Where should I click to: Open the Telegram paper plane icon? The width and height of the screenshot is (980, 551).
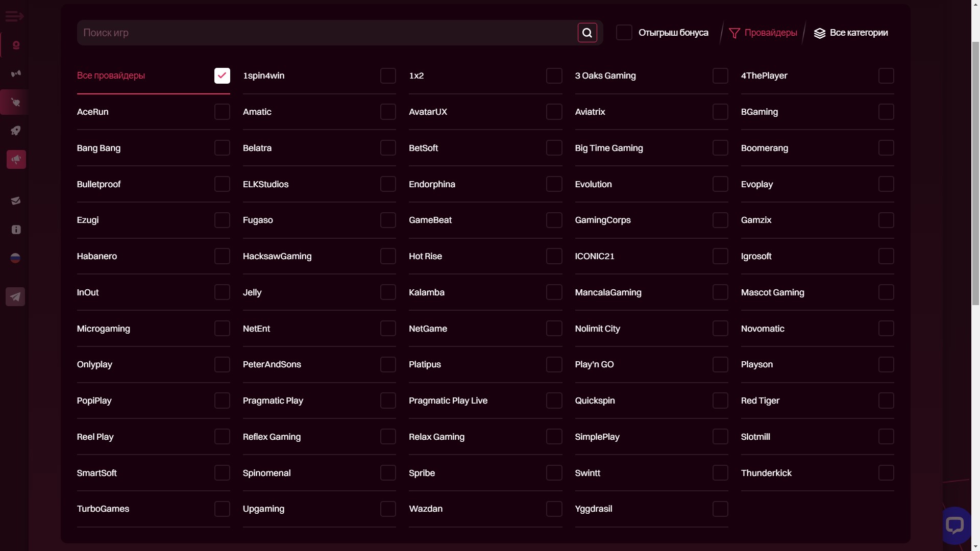point(15,297)
